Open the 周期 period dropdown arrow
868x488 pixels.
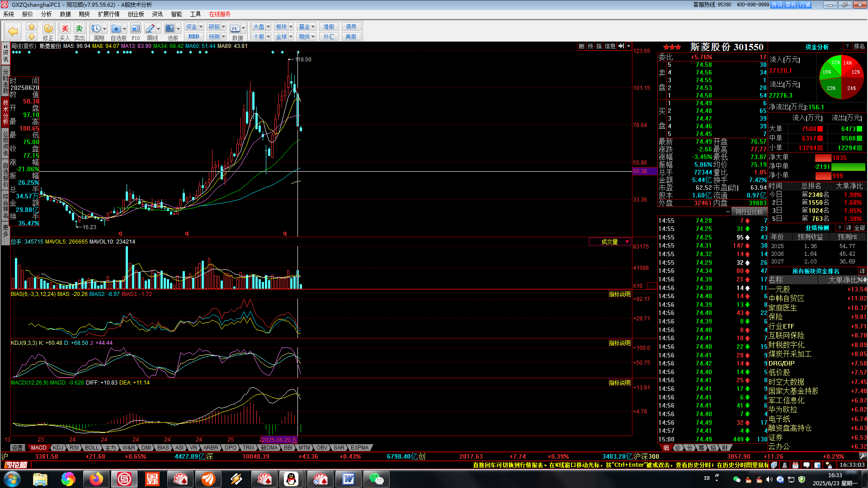[104, 28]
